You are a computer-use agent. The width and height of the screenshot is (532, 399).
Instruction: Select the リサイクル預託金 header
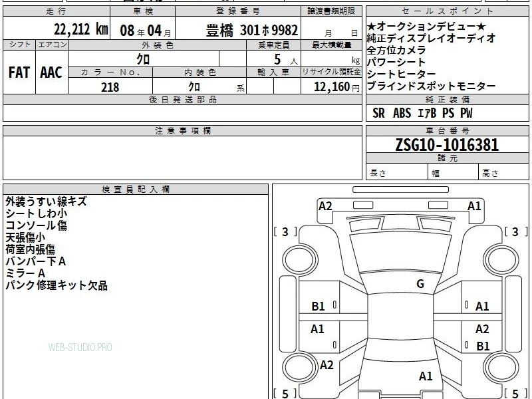(331, 72)
